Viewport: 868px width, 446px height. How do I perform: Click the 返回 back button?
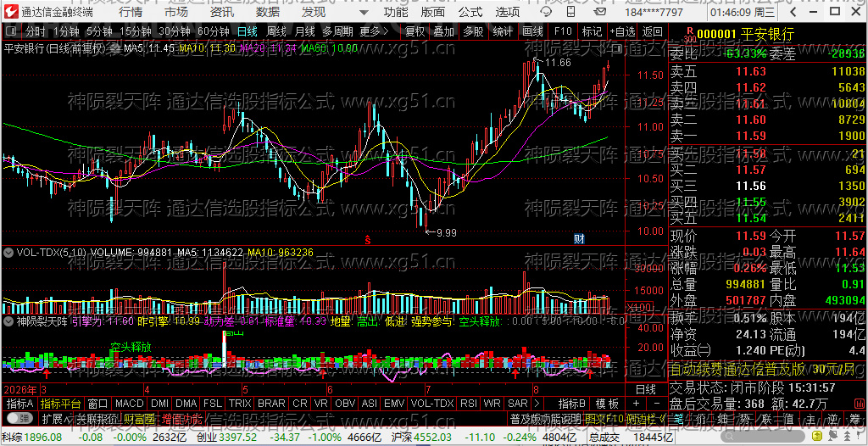click(x=652, y=31)
